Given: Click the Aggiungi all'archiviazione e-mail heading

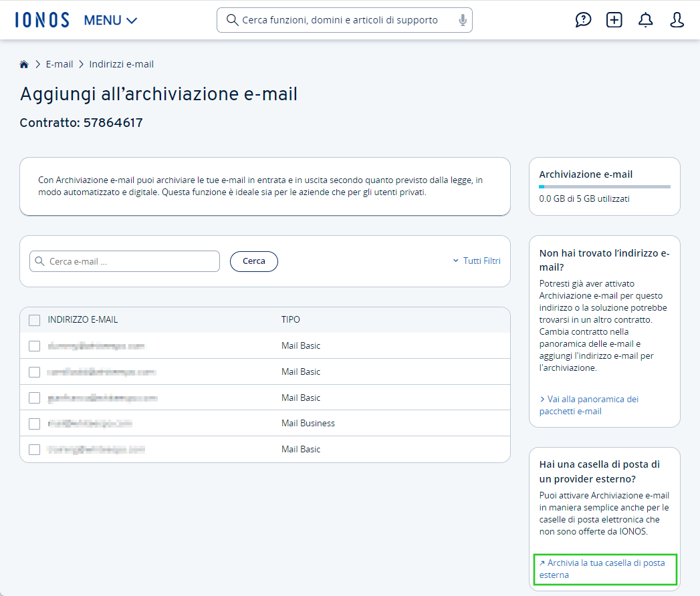Looking at the screenshot, I should 159,94.
